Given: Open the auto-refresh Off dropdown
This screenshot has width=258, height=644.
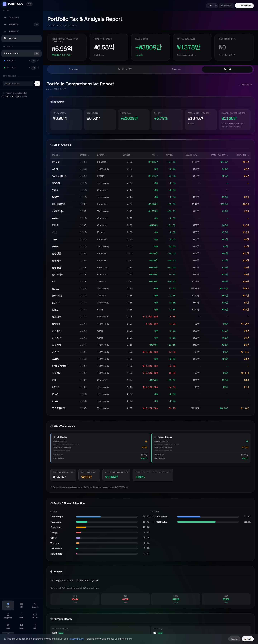Looking at the screenshot, I should tap(212, 6).
